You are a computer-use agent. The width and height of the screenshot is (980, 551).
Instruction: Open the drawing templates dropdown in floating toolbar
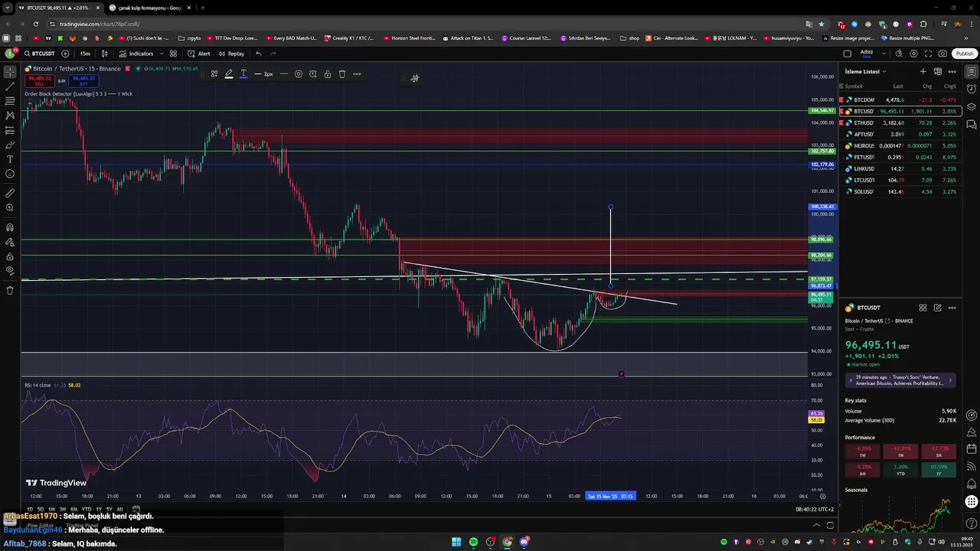tap(214, 74)
